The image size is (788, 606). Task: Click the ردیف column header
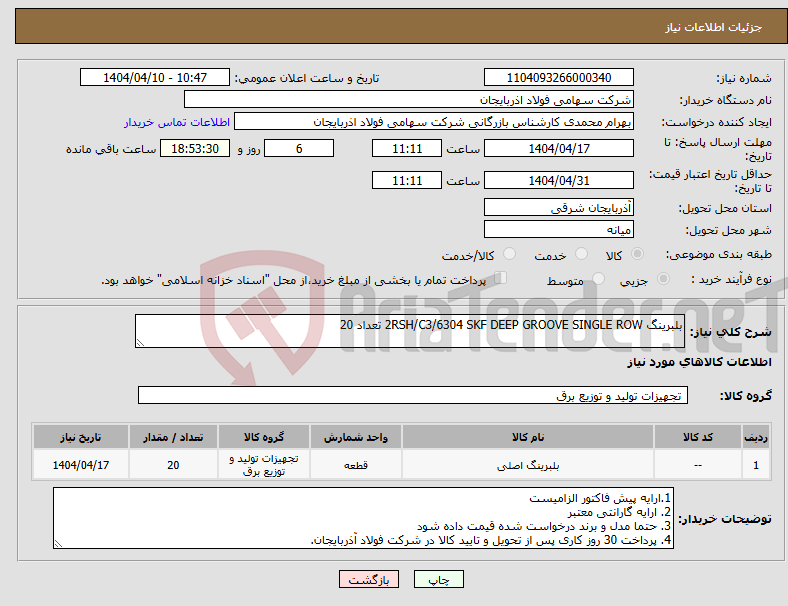[x=756, y=437]
